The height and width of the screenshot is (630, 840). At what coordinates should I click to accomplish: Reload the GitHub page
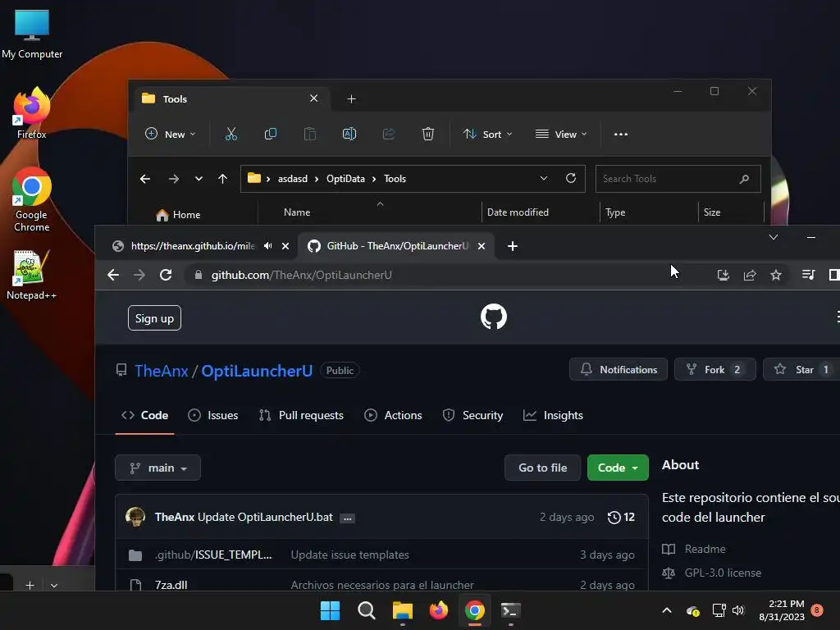[166, 275]
